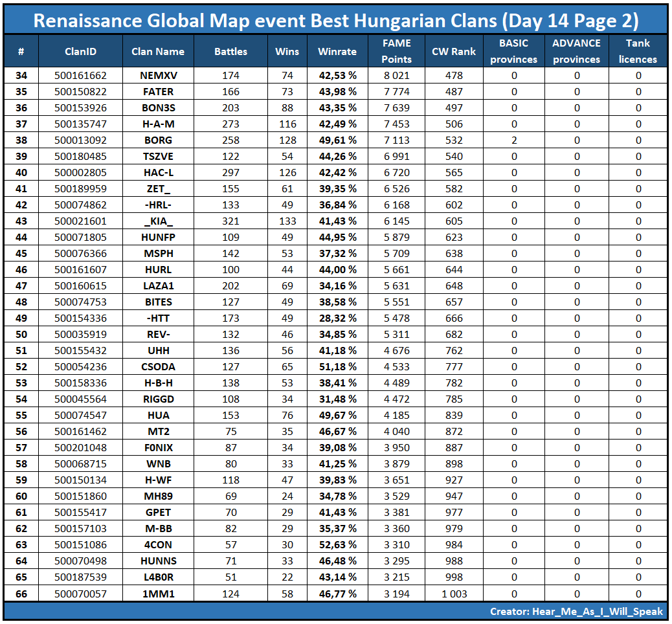Viewport: 672px width, 624px height.
Task: Click clan name F0NIX
Action: (159, 448)
